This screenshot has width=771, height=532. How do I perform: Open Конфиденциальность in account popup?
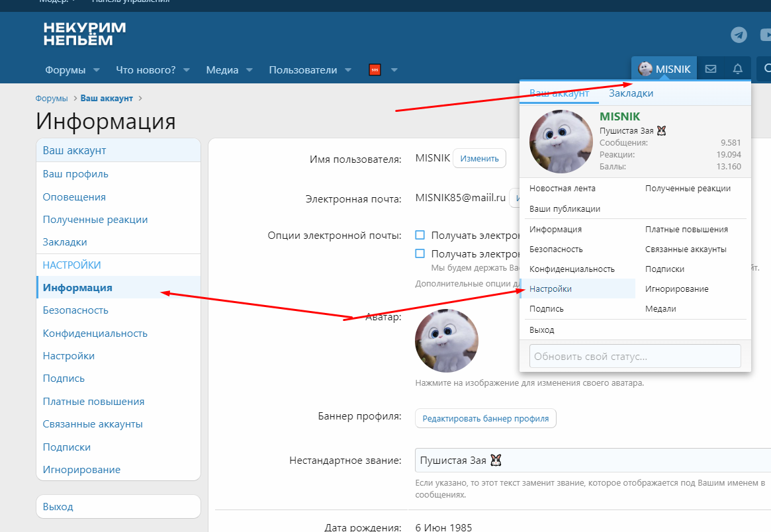(572, 269)
